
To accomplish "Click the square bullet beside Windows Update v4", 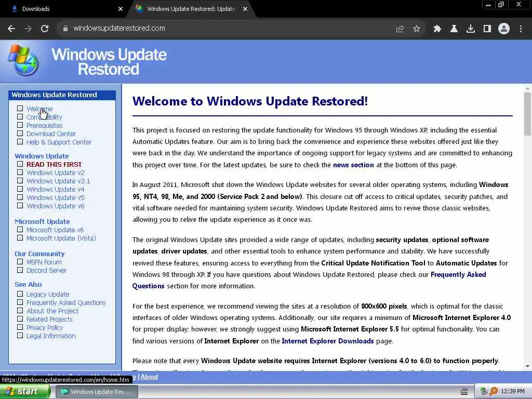I will 20,189.
